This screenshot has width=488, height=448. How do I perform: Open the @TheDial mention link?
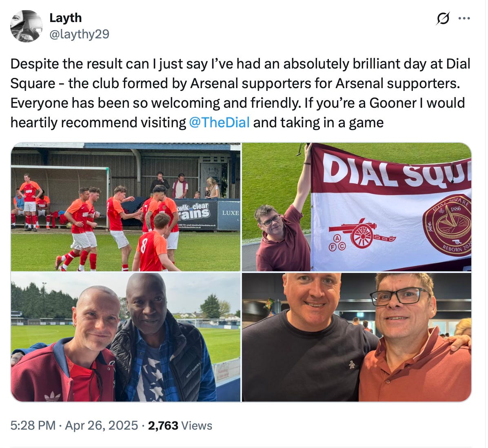pos(219,122)
